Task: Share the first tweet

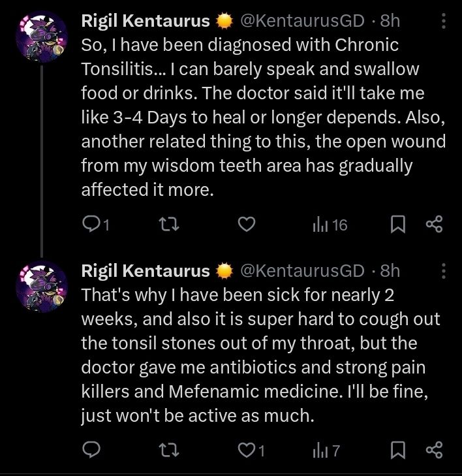Action: tap(434, 225)
